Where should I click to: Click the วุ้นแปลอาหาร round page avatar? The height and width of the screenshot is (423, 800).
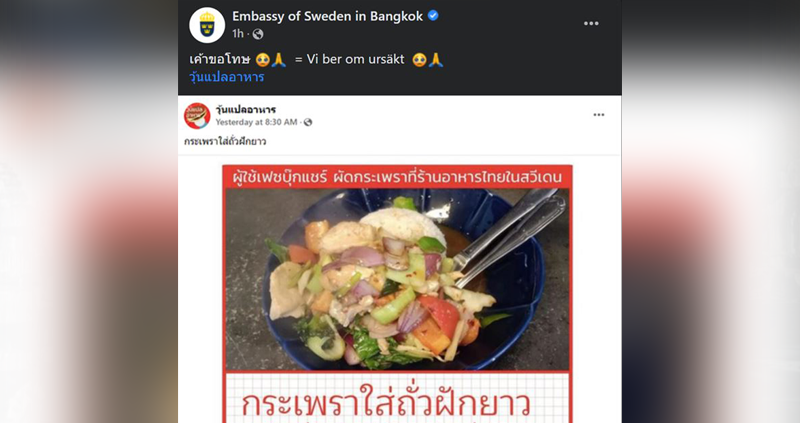click(x=197, y=116)
